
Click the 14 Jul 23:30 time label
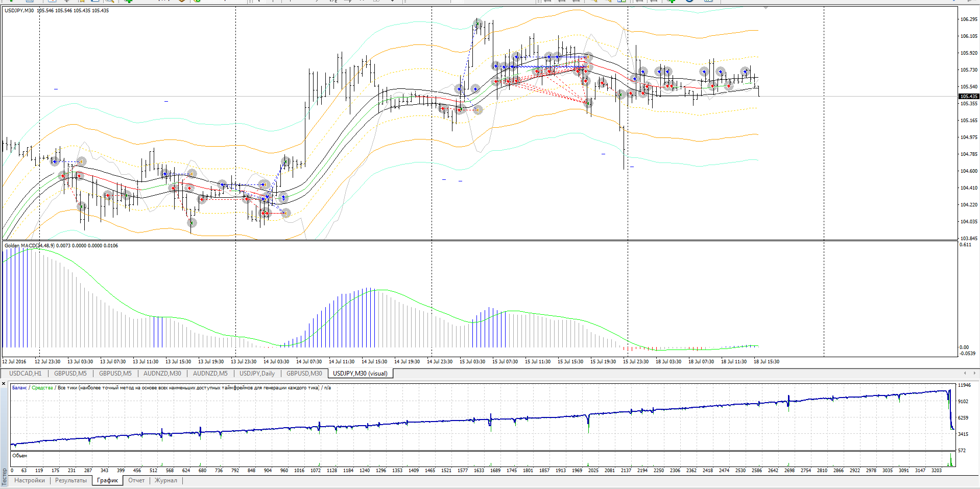440,362
